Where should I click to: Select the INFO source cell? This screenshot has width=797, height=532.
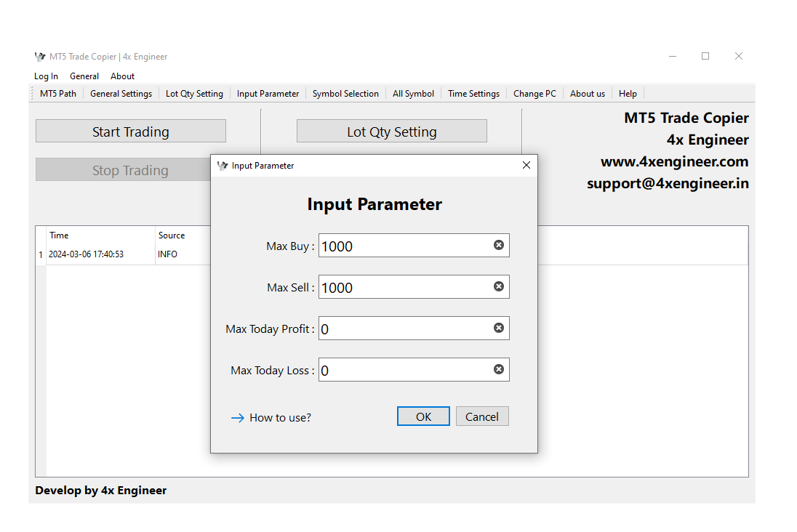167,254
